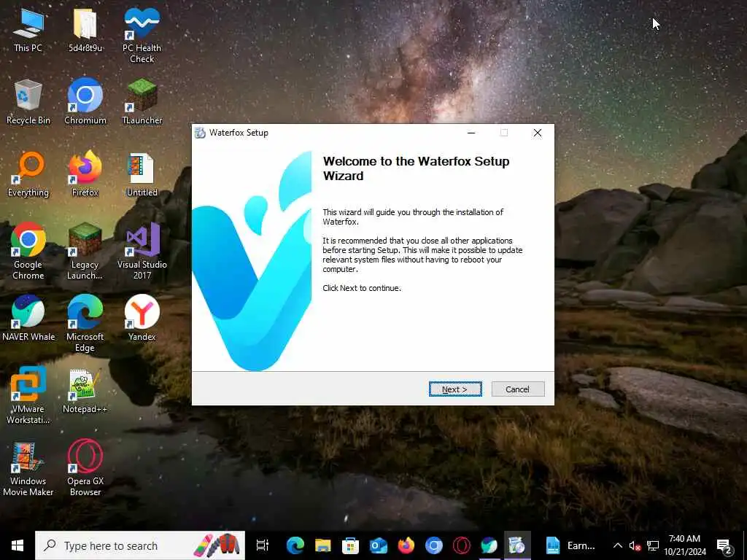The height and width of the screenshot is (560, 747).
Task: Open Task View from the taskbar
Action: coord(263,545)
